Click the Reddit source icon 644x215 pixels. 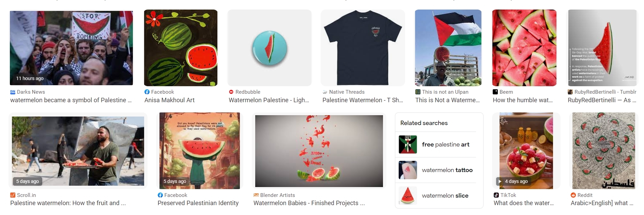point(573,195)
